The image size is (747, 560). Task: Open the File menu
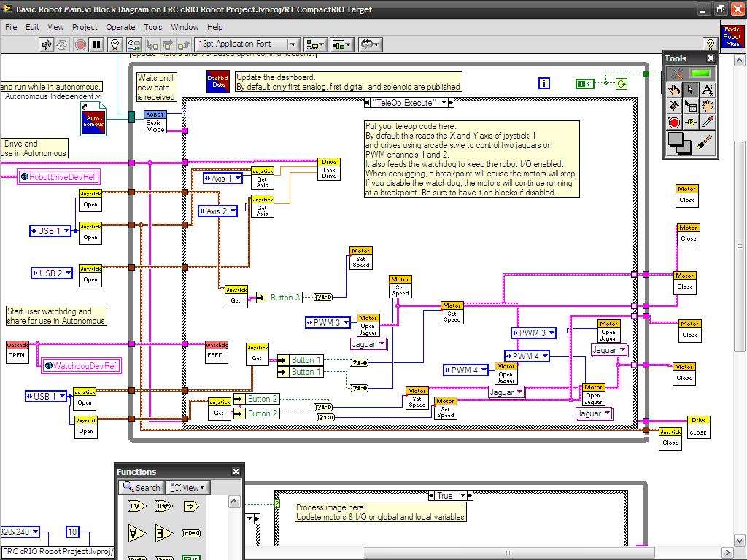coord(11,27)
